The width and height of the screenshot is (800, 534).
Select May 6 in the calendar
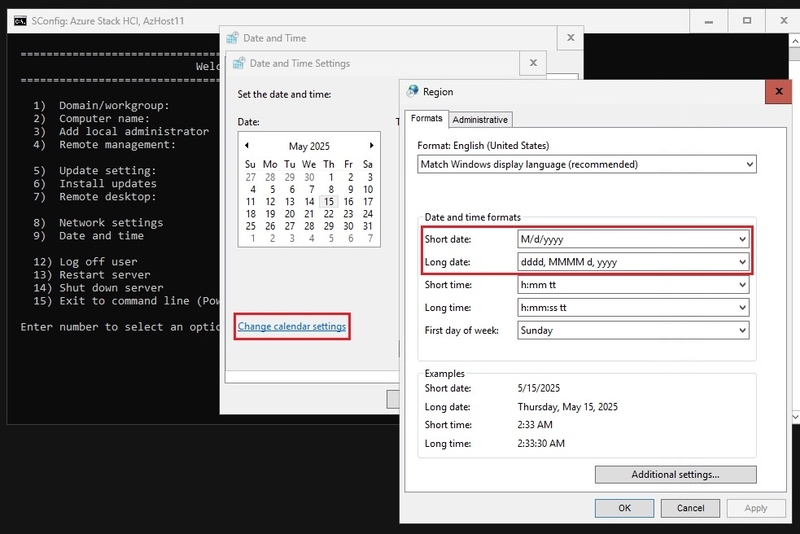pos(292,189)
